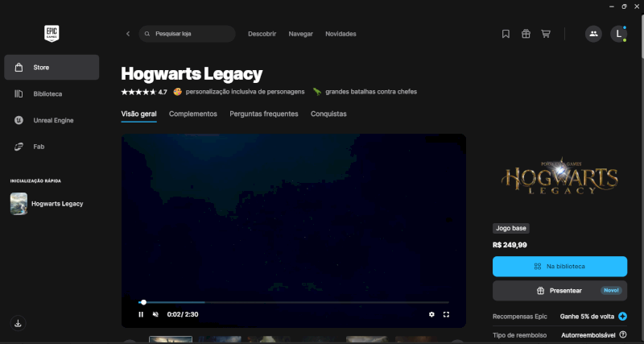The image size is (644, 344).
Task: Focus the Pesquisar loja search field
Action: (188, 34)
